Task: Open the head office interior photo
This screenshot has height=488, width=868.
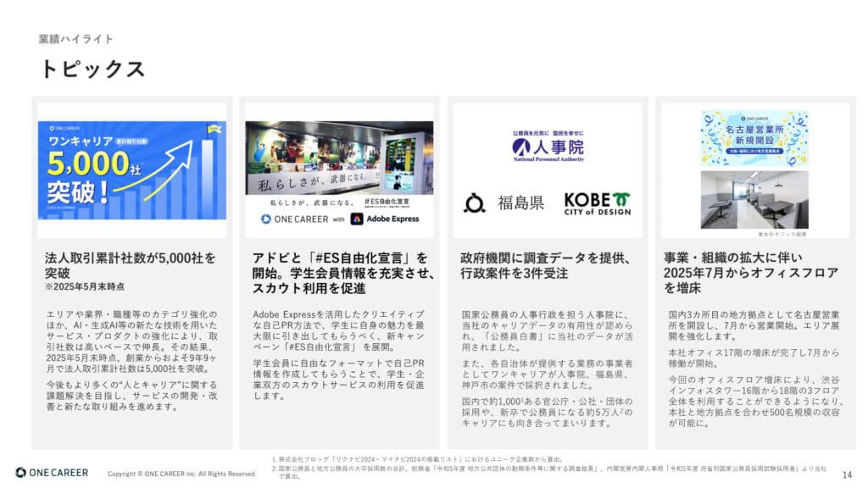Action: point(754,199)
